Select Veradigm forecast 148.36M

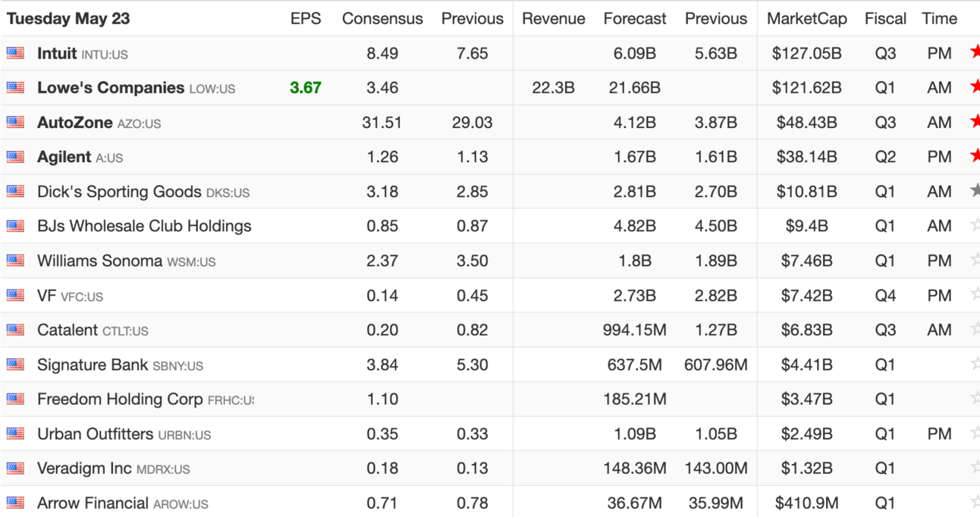[x=635, y=468]
